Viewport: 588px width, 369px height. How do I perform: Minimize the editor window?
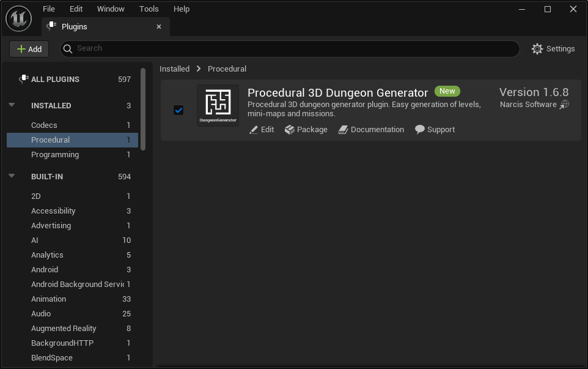pos(521,9)
